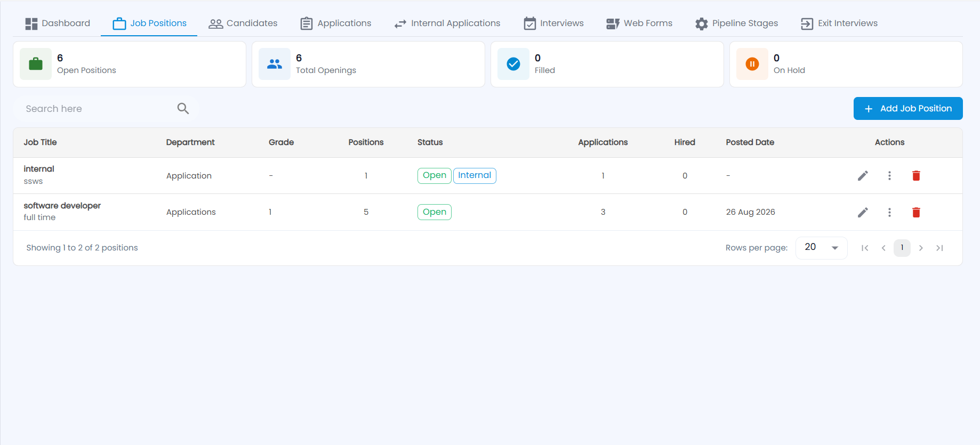
Task: Click the 26 Aug 2026 posted date
Action: pos(750,212)
